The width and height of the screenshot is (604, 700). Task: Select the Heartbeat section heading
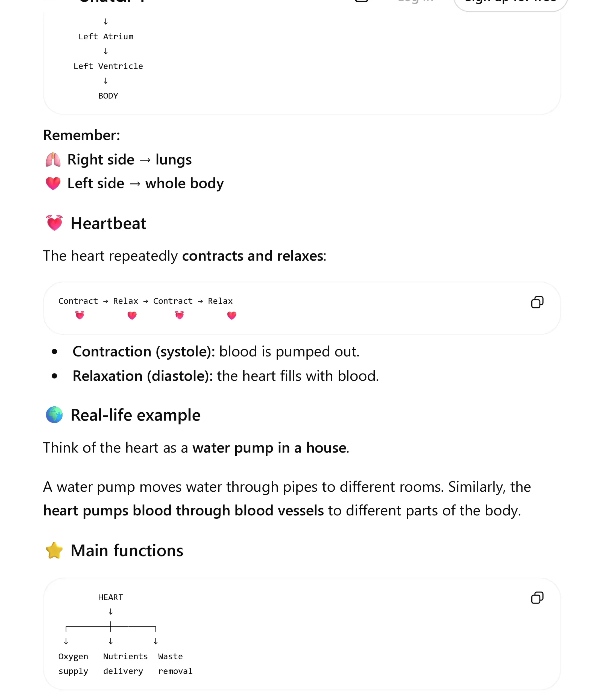pos(109,223)
